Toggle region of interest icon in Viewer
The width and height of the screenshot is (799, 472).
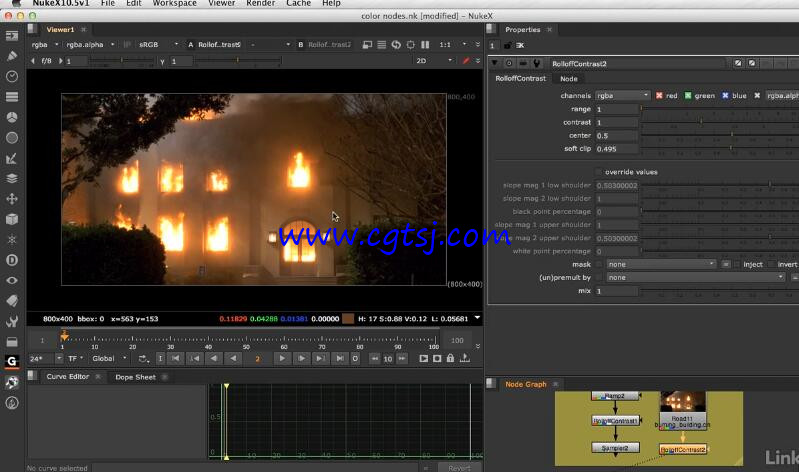click(410, 45)
